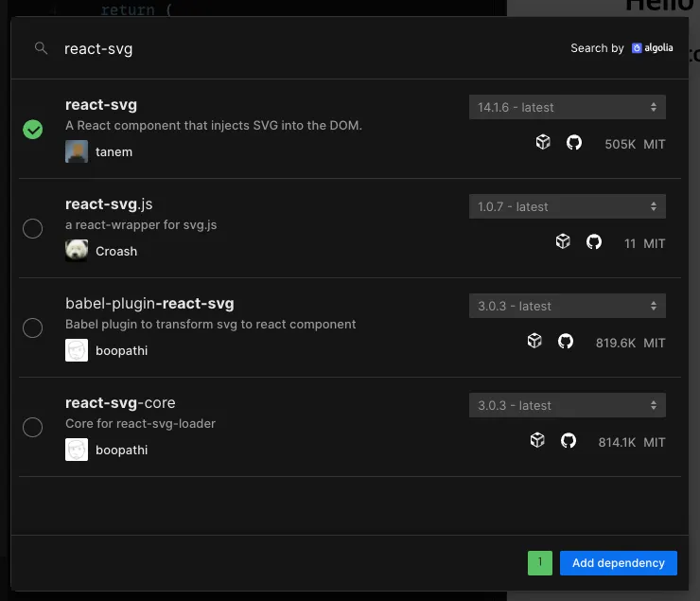
Task: Click boopathi name under react-svg-core
Action: (x=121, y=451)
